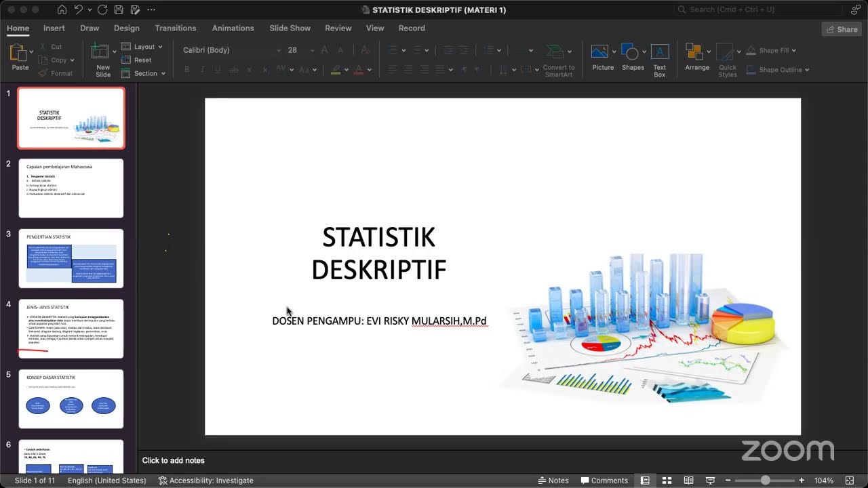
Task: Open the Transitions tab
Action: pyautogui.click(x=175, y=28)
